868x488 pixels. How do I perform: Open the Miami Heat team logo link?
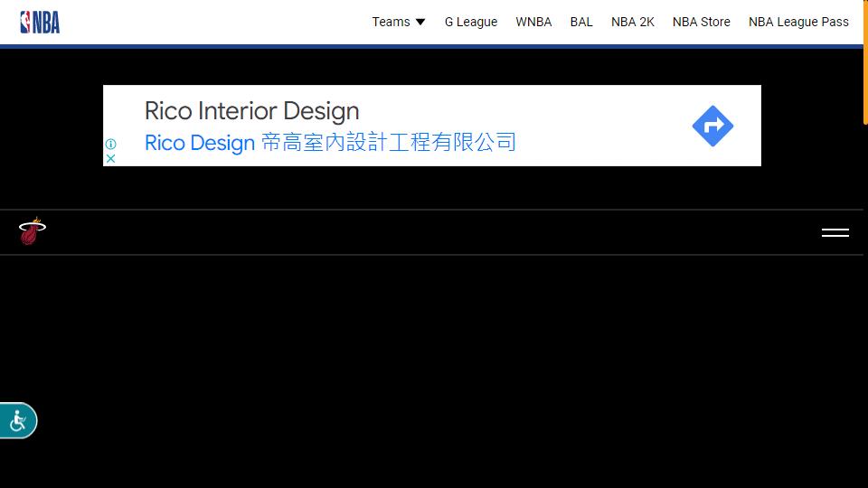[x=33, y=232]
